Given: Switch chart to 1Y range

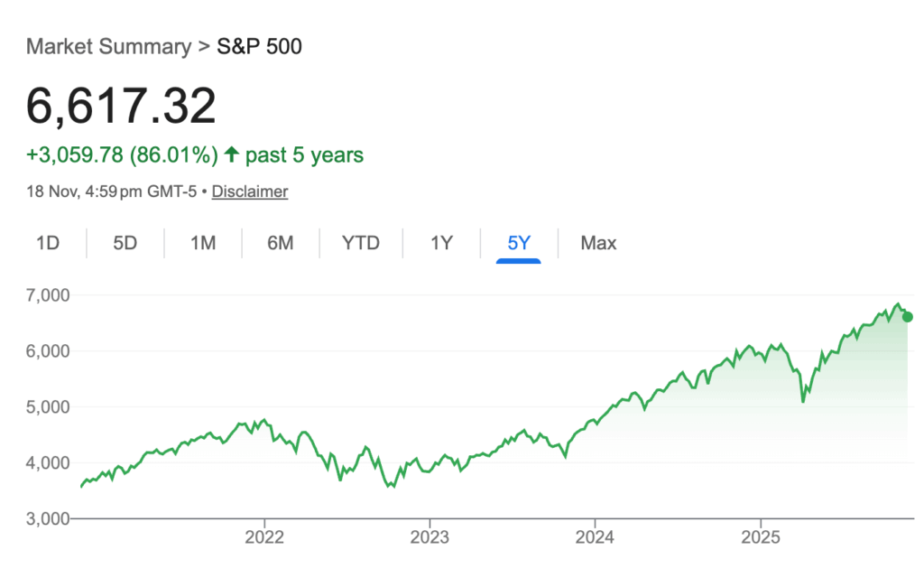Looking at the screenshot, I should click(441, 243).
